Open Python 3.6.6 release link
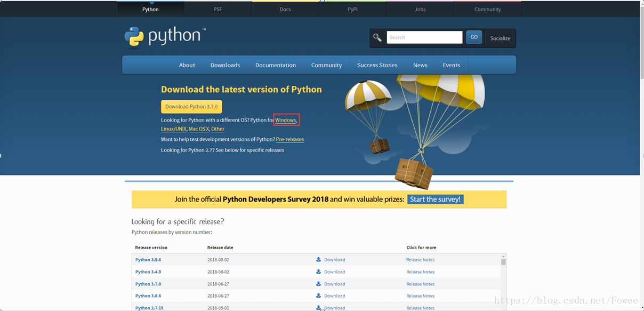 coord(148,296)
